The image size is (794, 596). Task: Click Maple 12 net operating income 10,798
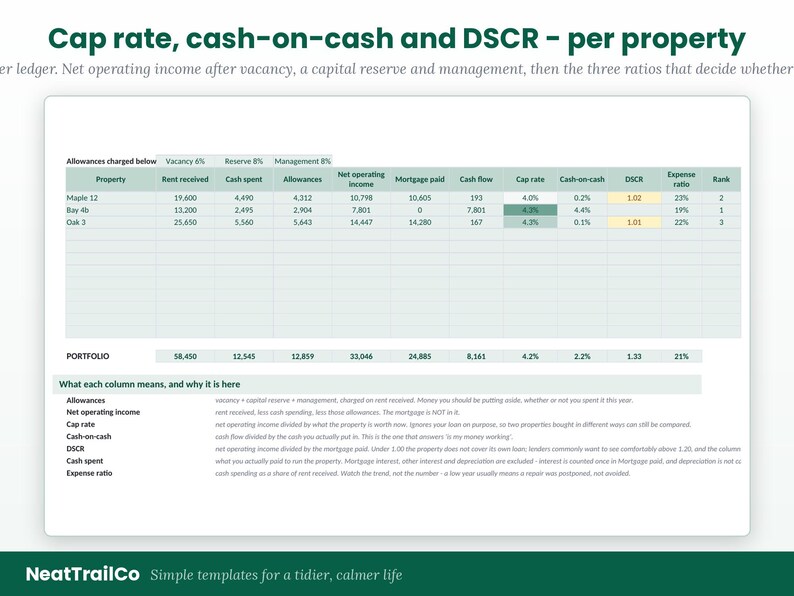tap(361, 198)
